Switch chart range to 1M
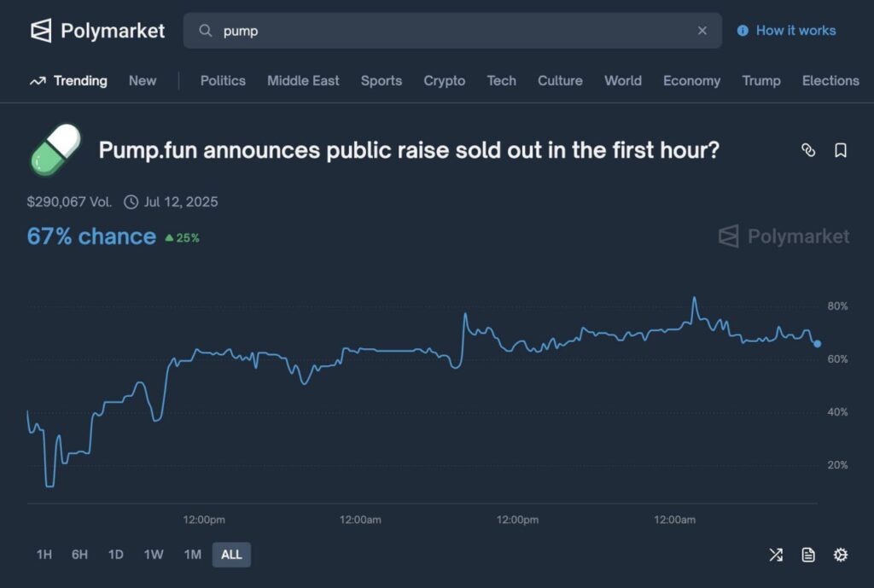The height and width of the screenshot is (588, 874). click(x=191, y=555)
